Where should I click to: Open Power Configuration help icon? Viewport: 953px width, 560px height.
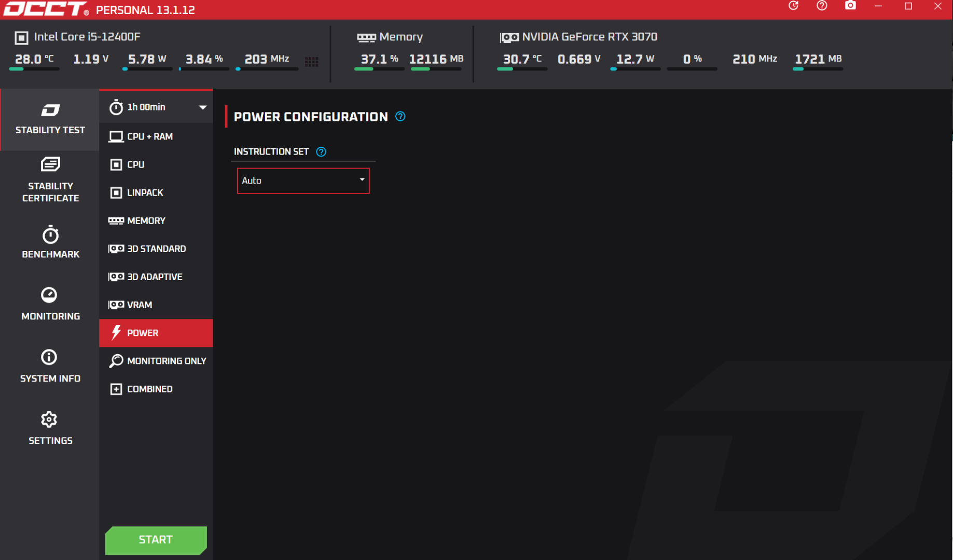click(x=400, y=116)
